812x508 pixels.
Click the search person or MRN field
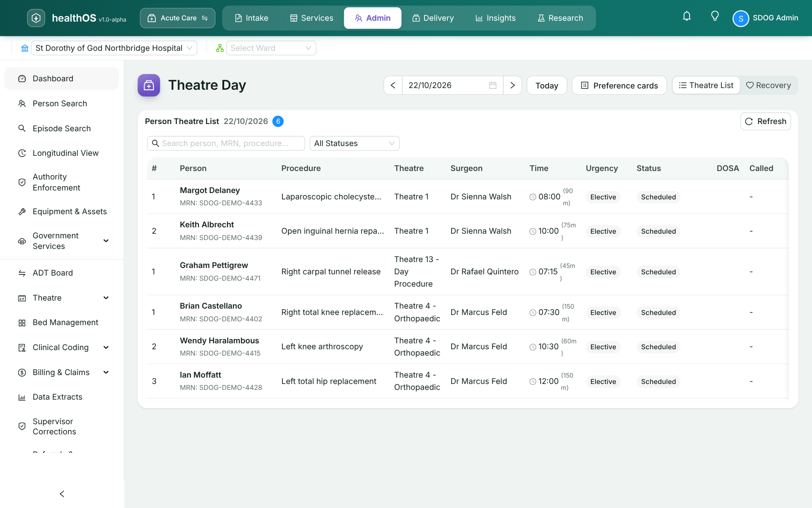coord(226,144)
